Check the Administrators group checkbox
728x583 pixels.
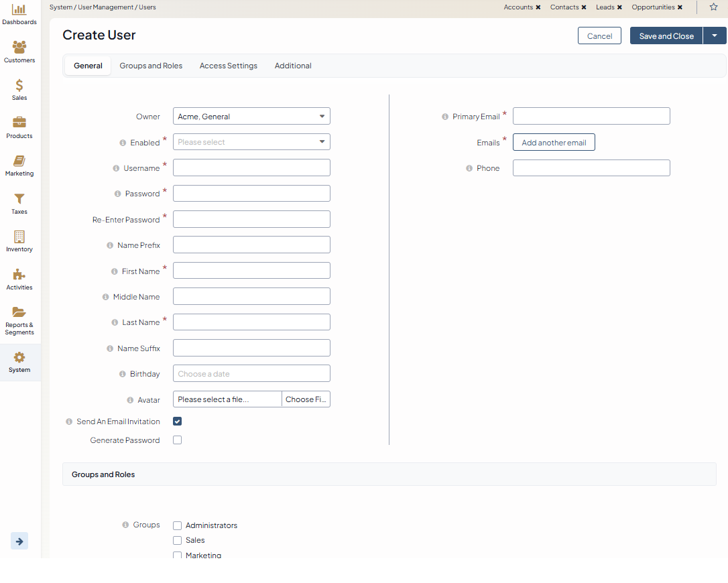pyautogui.click(x=178, y=525)
